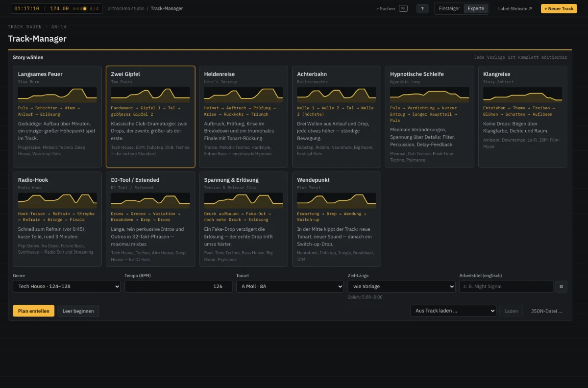
Task: Open the Aus Track laden dropdown
Action: pyautogui.click(x=453, y=311)
